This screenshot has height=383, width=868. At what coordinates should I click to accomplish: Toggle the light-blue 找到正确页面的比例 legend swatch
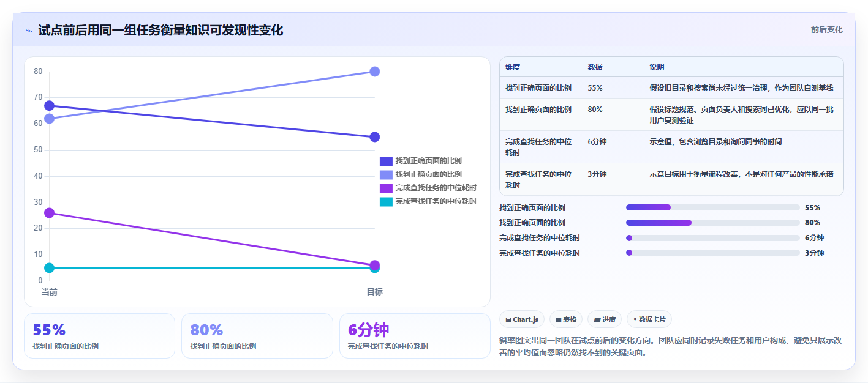click(386, 175)
